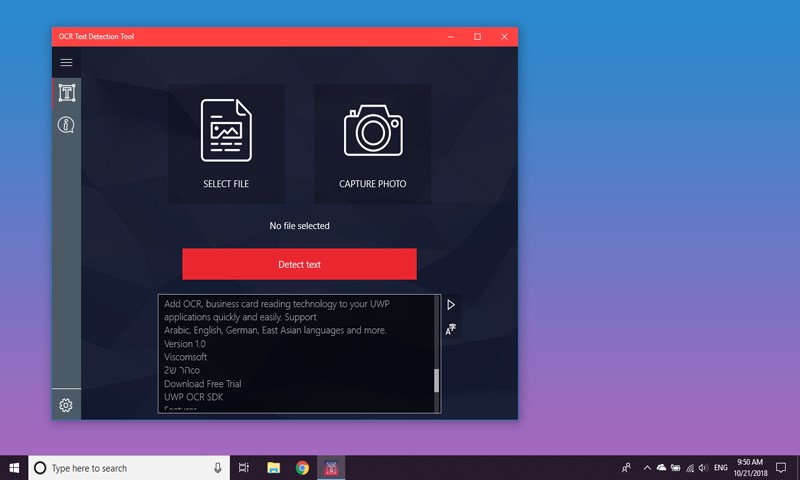The image size is (800, 480).
Task: Activate the microphone in taskbar search
Action: tap(218, 468)
